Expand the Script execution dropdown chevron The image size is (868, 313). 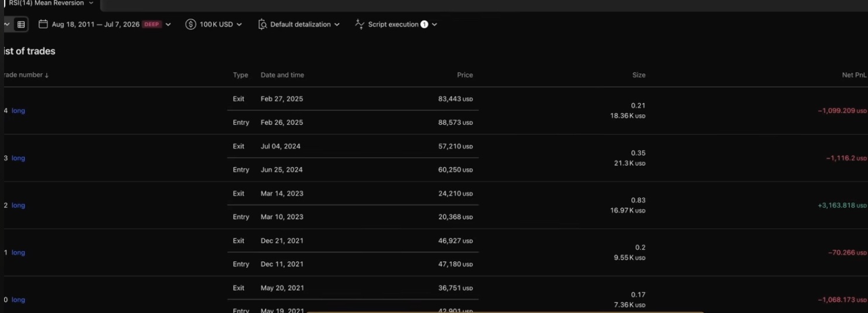click(x=434, y=25)
